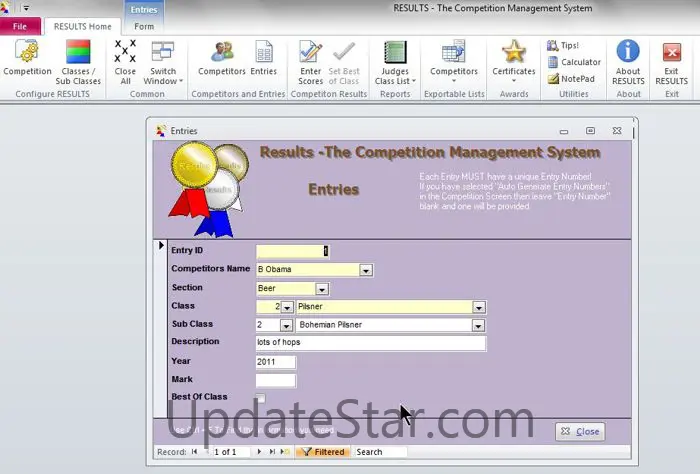The image size is (700, 474).
Task: Click the record number box 1 of 1
Action: 230,452
